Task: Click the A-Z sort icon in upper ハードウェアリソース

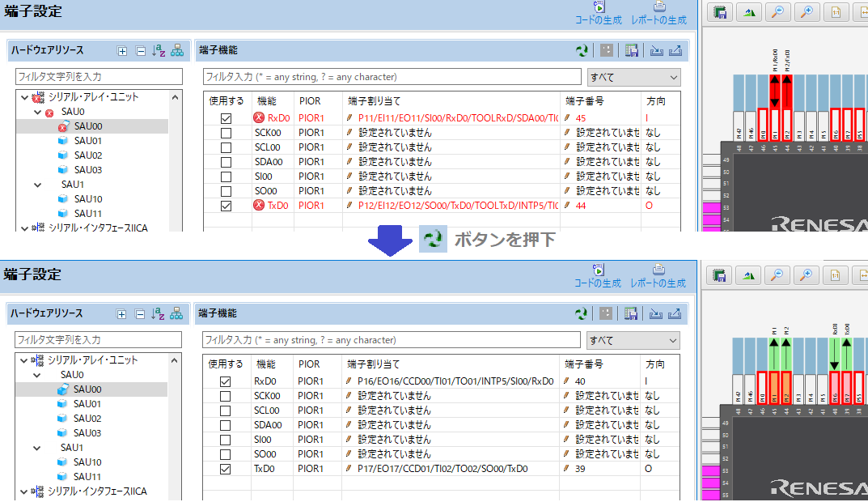Action: [x=159, y=51]
